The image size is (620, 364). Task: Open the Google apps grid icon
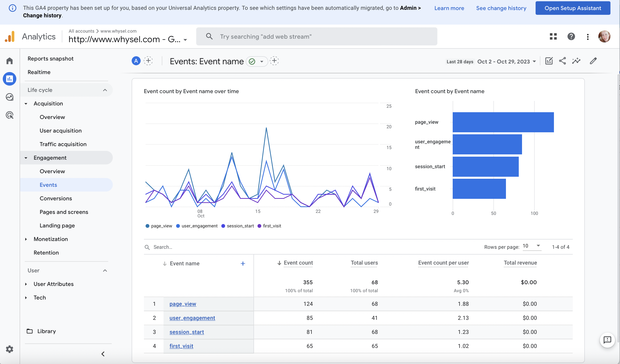pyautogui.click(x=553, y=37)
